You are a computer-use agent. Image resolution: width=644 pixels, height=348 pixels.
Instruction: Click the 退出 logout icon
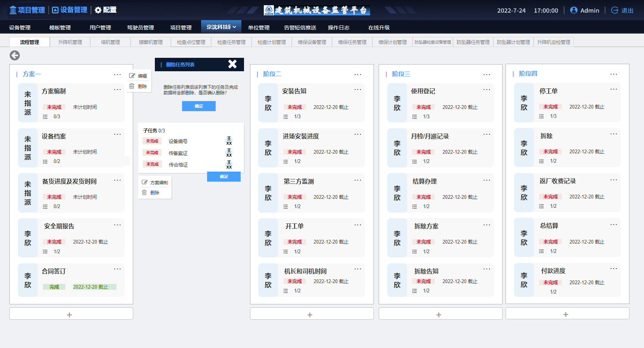[615, 10]
